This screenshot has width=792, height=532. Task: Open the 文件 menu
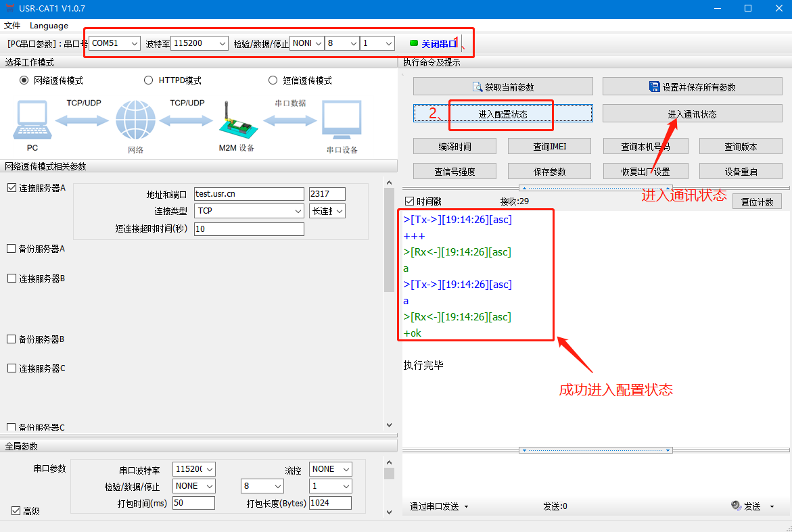pyautogui.click(x=12, y=26)
